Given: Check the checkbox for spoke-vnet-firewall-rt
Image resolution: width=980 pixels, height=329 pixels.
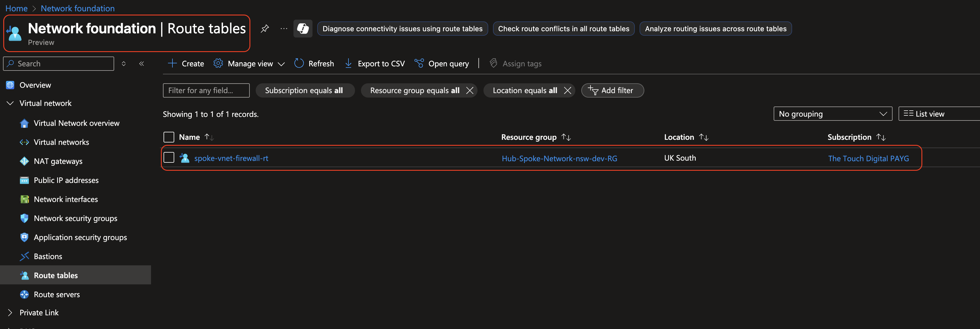Looking at the screenshot, I should tap(169, 157).
